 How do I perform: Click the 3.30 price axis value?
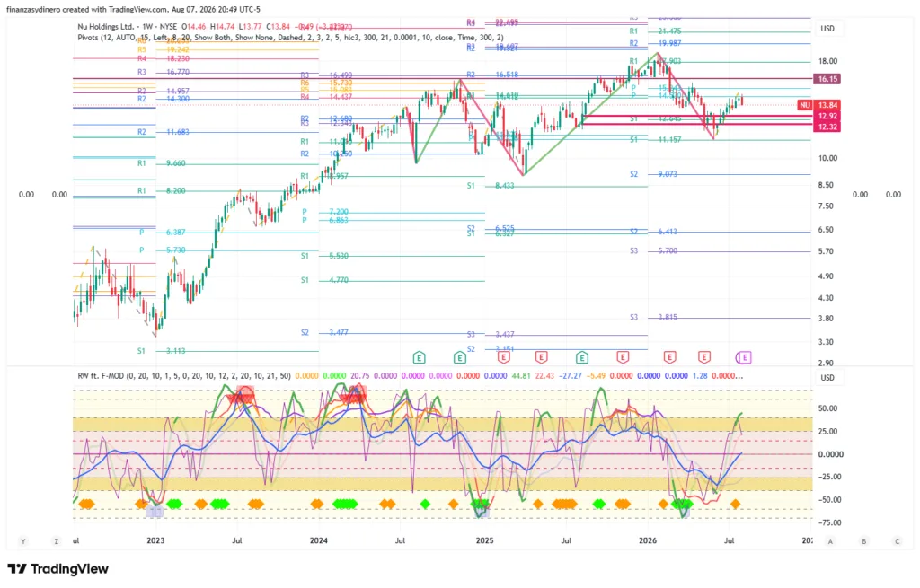(827, 342)
